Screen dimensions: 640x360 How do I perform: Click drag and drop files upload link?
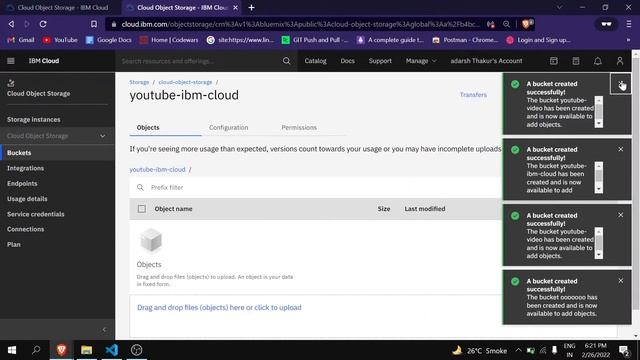click(x=219, y=307)
